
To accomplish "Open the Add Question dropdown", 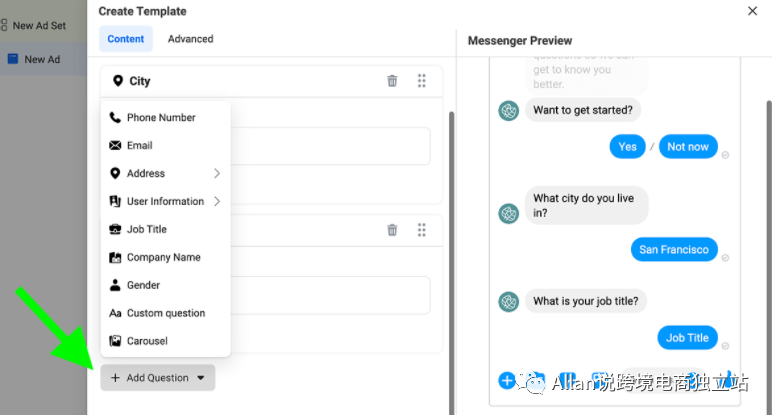I will [157, 378].
